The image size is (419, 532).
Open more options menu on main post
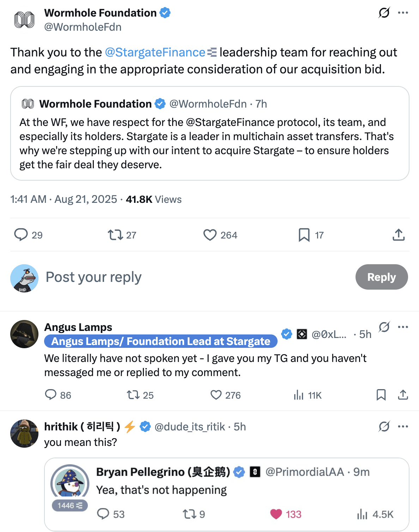pyautogui.click(x=403, y=13)
